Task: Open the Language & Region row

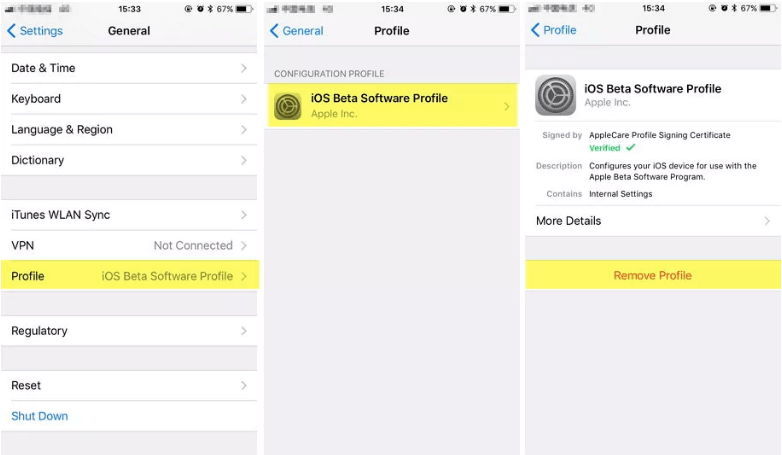Action: (129, 130)
